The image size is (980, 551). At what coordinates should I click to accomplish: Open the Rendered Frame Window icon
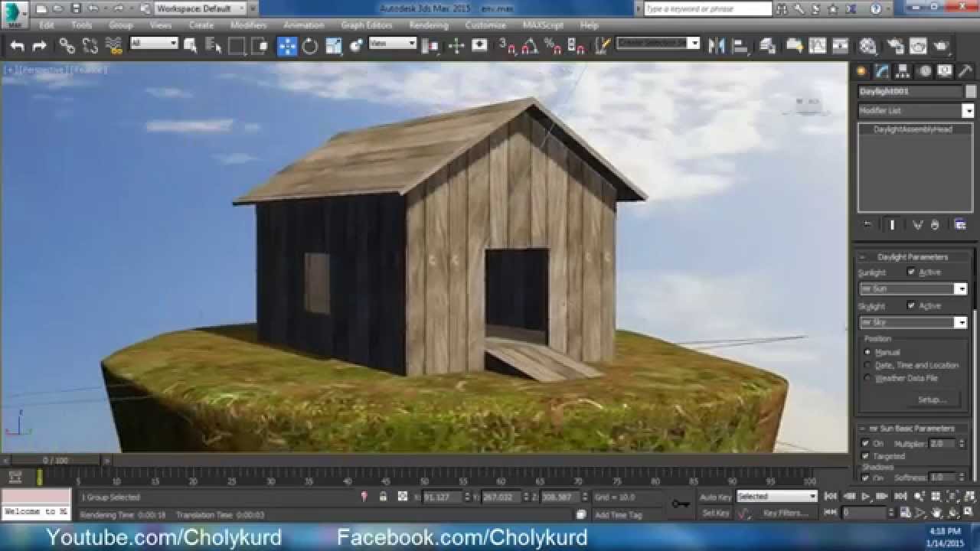[x=917, y=46]
